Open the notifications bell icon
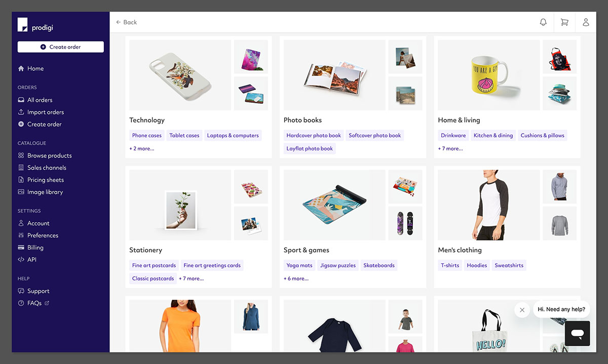Viewport: 608px width, 364px height. point(543,22)
